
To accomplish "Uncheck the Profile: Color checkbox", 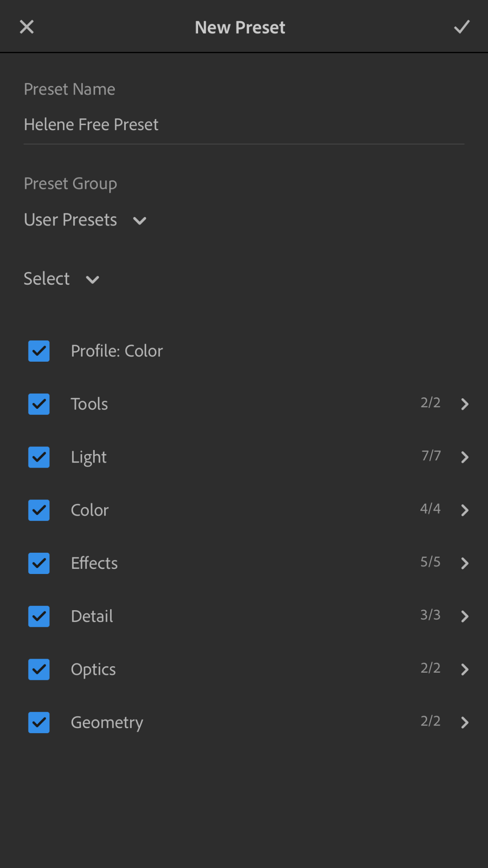I will click(x=39, y=351).
